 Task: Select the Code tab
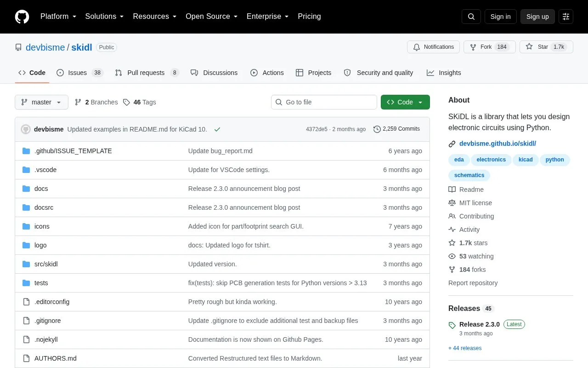point(32,73)
